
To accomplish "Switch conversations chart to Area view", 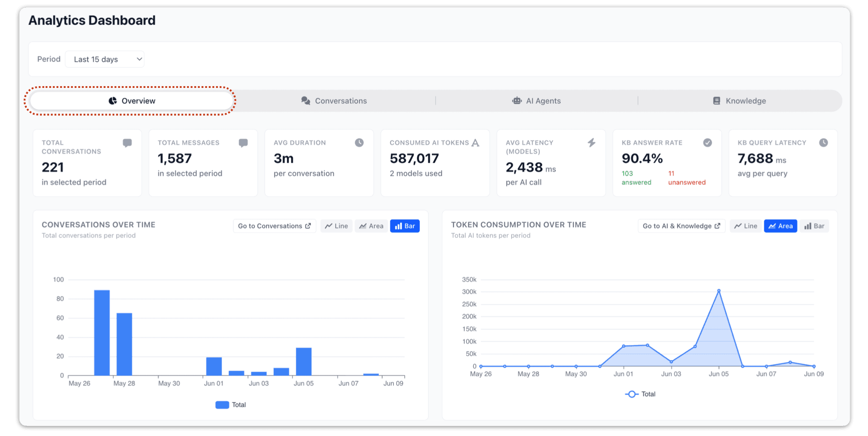I will coord(371,226).
